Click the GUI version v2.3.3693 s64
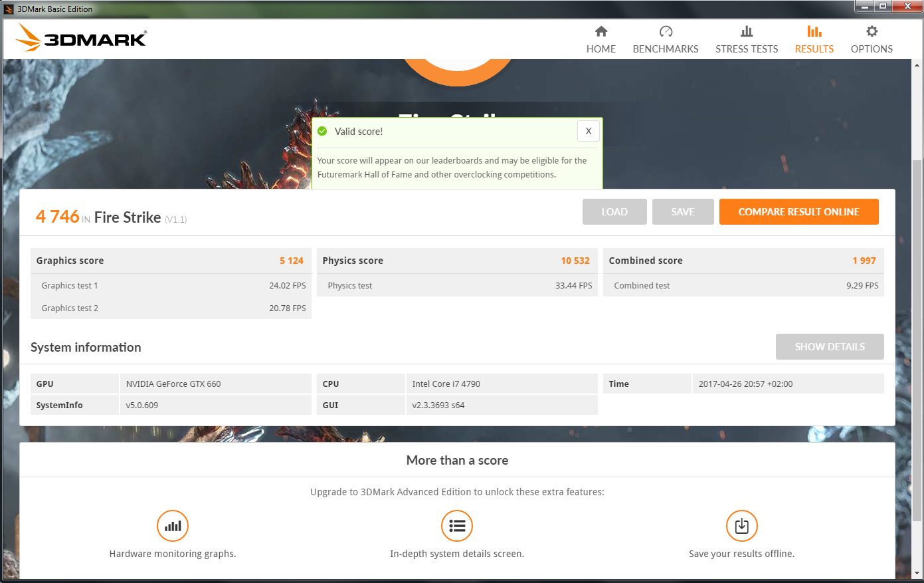This screenshot has height=583, width=924. pyautogui.click(x=438, y=405)
